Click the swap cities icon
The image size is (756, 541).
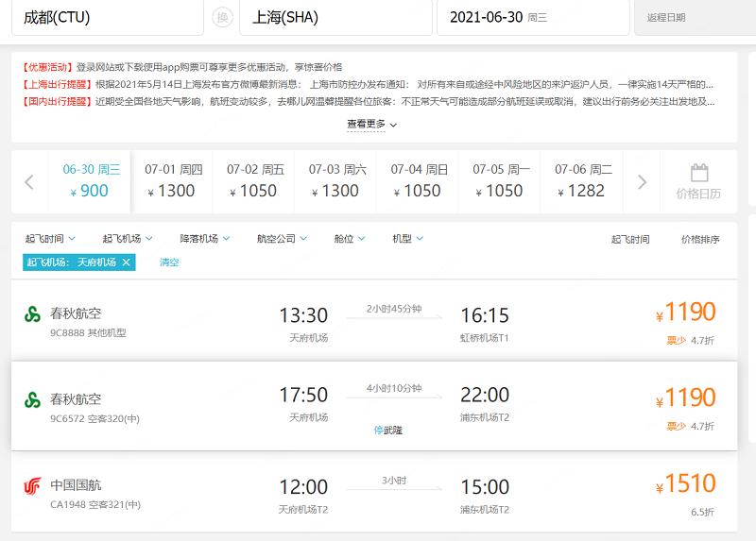222,18
